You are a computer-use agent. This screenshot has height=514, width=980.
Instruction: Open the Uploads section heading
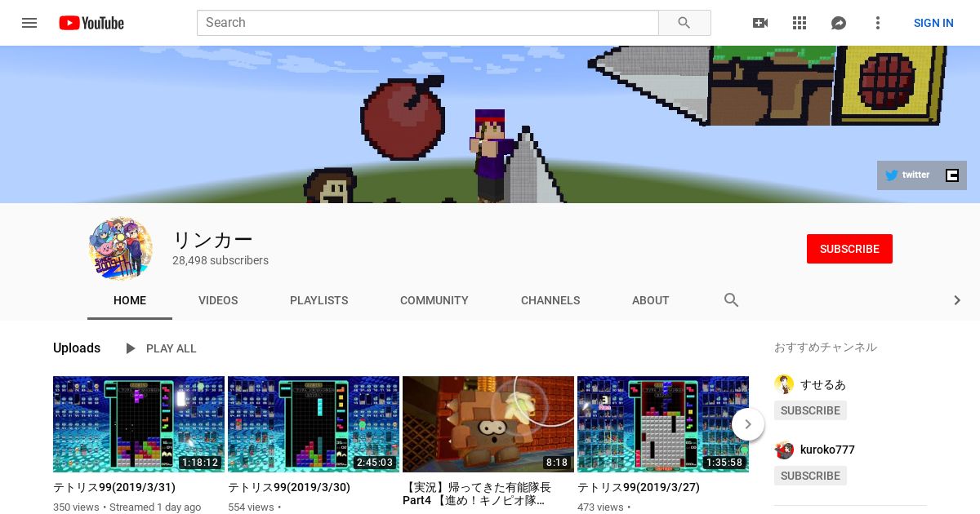[x=77, y=348]
